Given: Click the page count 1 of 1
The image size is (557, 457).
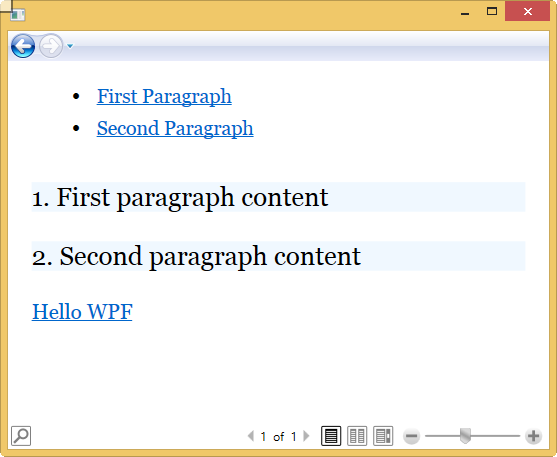Looking at the screenshot, I should coord(278,436).
